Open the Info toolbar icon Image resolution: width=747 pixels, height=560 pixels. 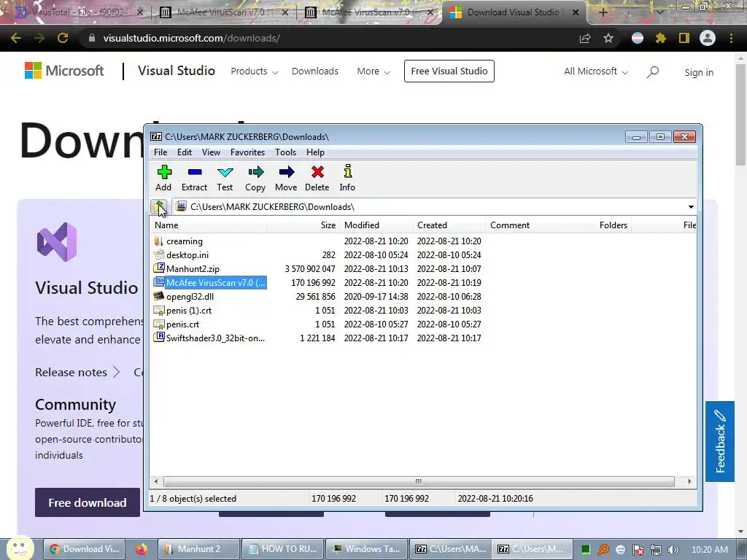347,178
